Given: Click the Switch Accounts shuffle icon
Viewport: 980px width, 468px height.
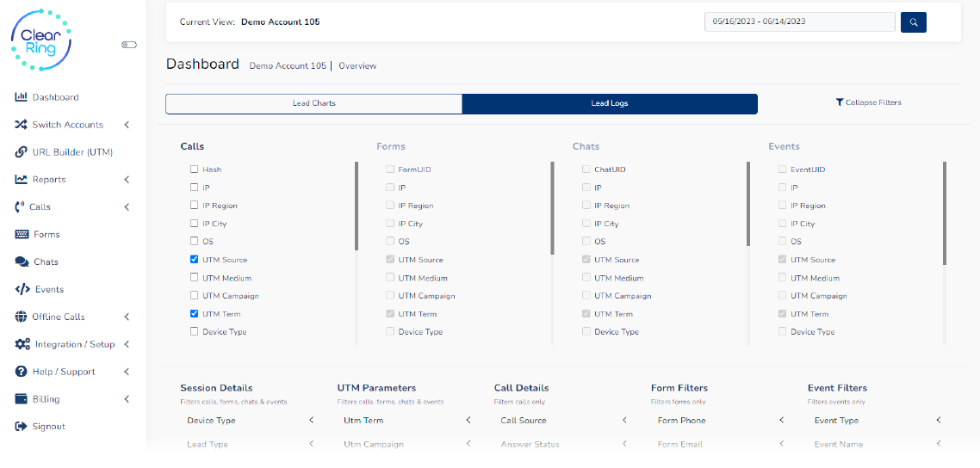Looking at the screenshot, I should [22, 125].
